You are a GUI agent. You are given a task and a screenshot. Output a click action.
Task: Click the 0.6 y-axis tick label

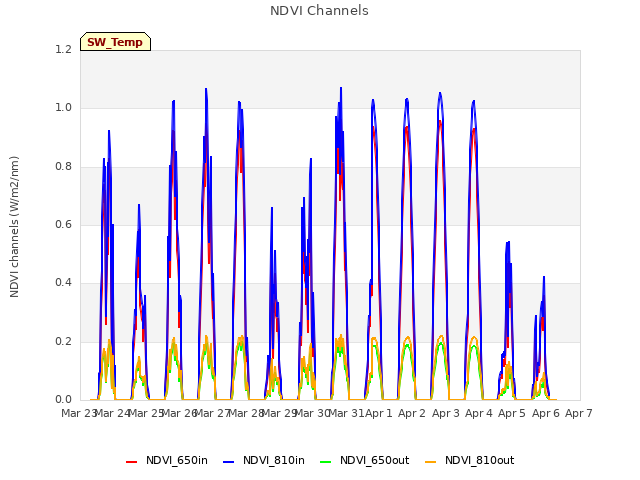coord(63,224)
